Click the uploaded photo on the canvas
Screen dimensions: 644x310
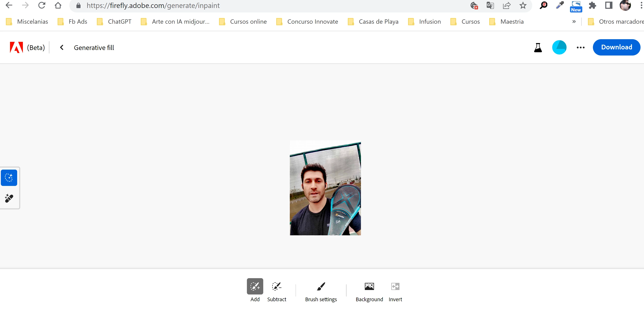(x=325, y=188)
